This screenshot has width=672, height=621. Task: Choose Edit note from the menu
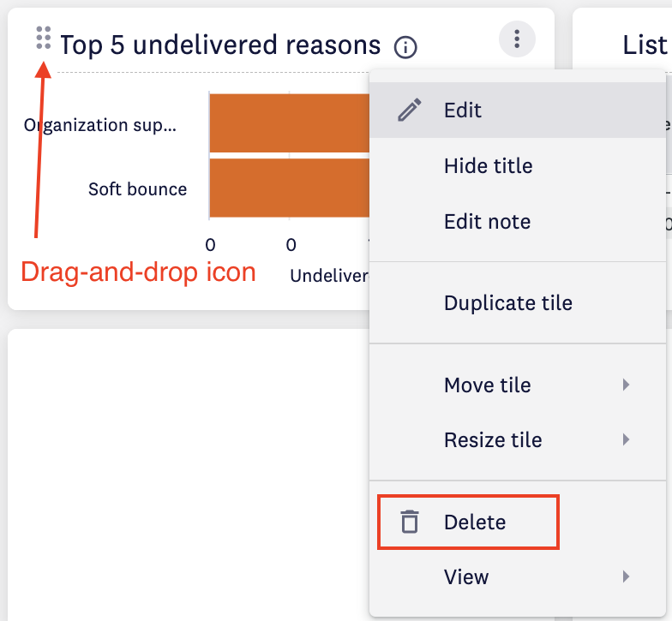click(487, 222)
